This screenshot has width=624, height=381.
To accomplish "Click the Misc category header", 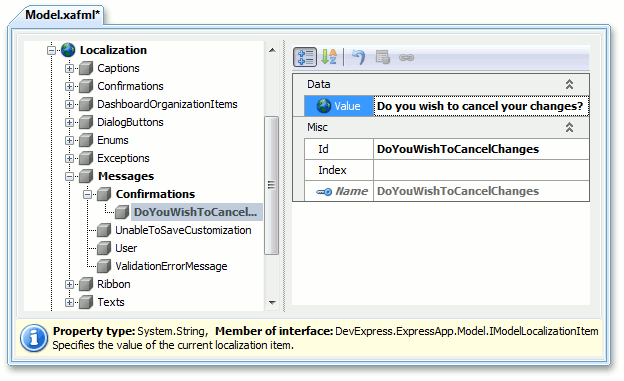I will coord(441,127).
